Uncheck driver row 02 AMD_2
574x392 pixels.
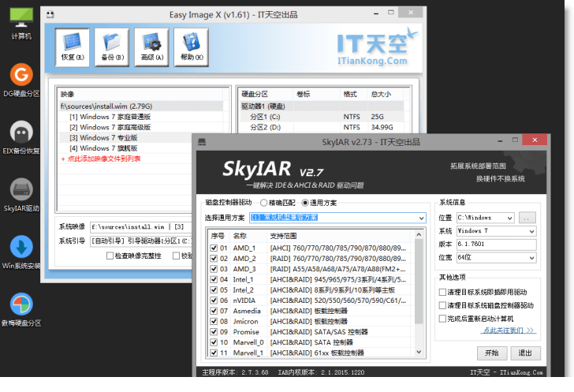(214, 258)
